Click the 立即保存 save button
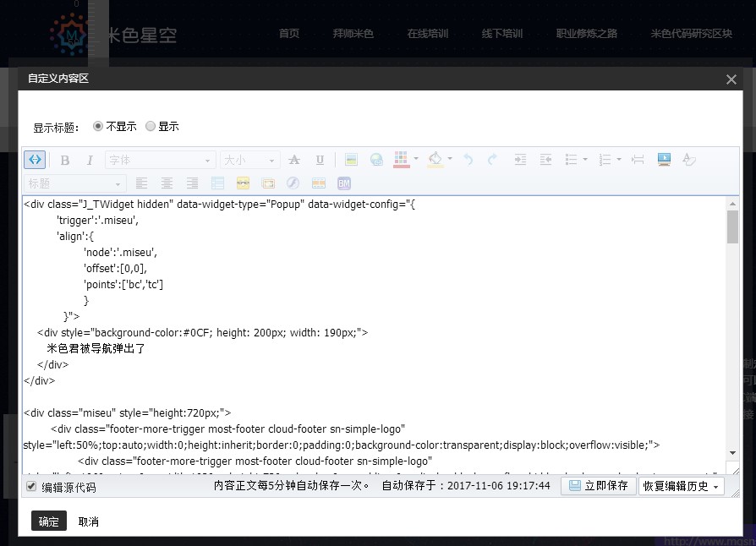Image resolution: width=756 pixels, height=546 pixels. [x=599, y=485]
